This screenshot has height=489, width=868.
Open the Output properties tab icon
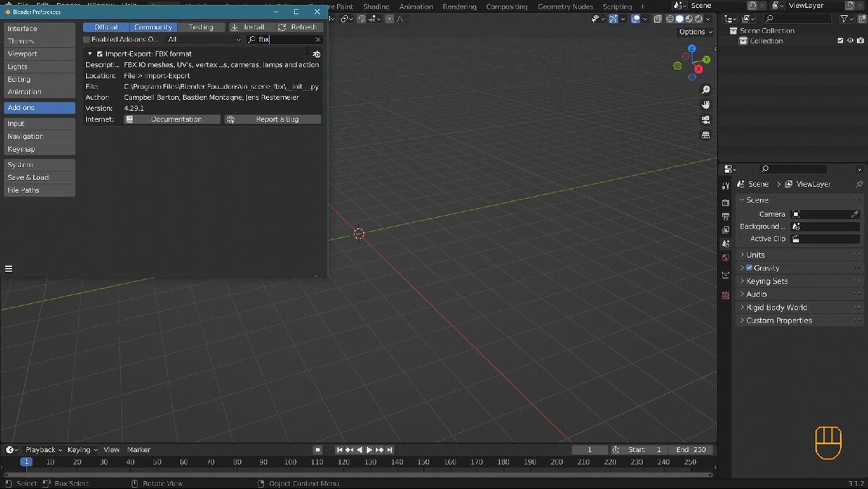click(x=726, y=216)
